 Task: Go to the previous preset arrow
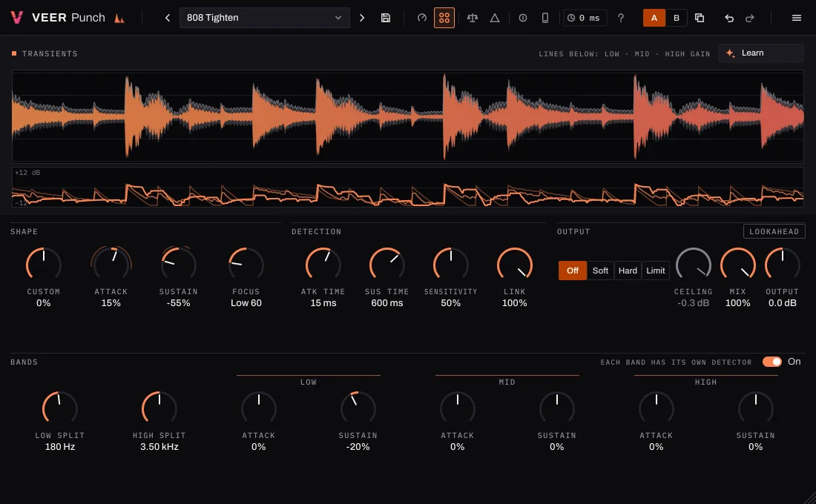(x=168, y=18)
